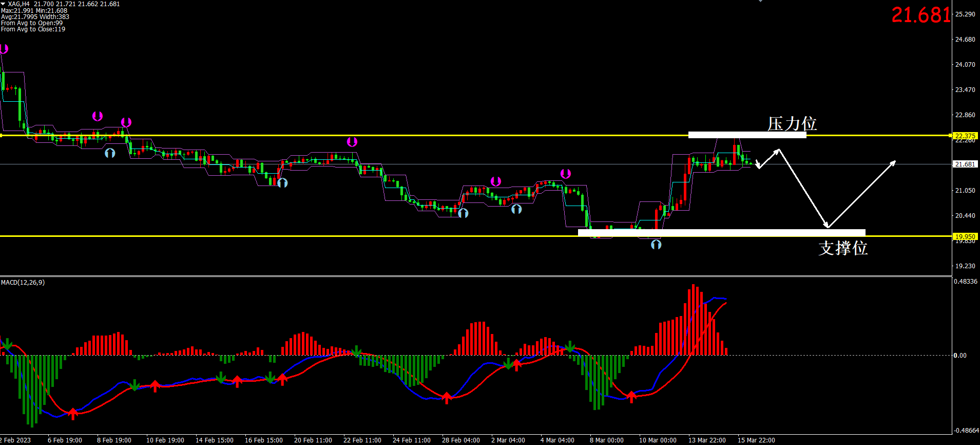Viewport: 980px width, 445px height.
Task: Select the blue buy arrow below the support line
Action: (x=656, y=245)
